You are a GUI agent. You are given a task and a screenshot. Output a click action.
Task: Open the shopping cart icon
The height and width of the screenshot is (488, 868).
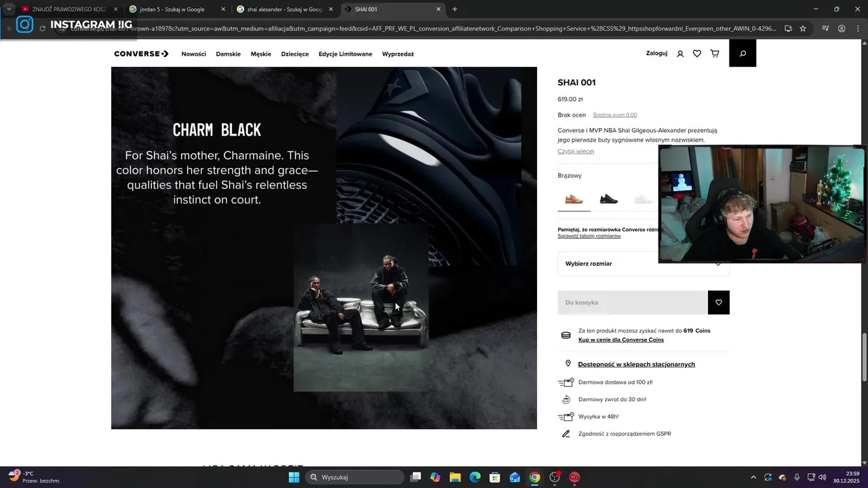715,54
